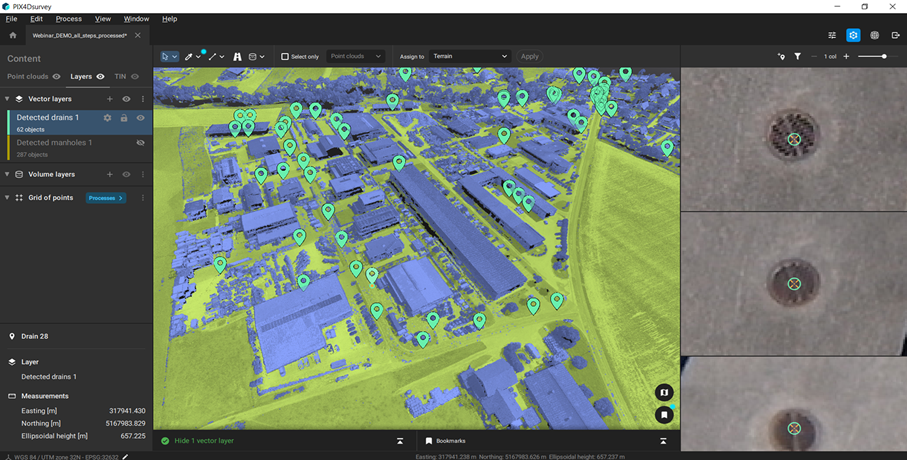907x460 pixels.
Task: Open the eyedropper tool dropdown arrow
Action: pyautogui.click(x=198, y=57)
